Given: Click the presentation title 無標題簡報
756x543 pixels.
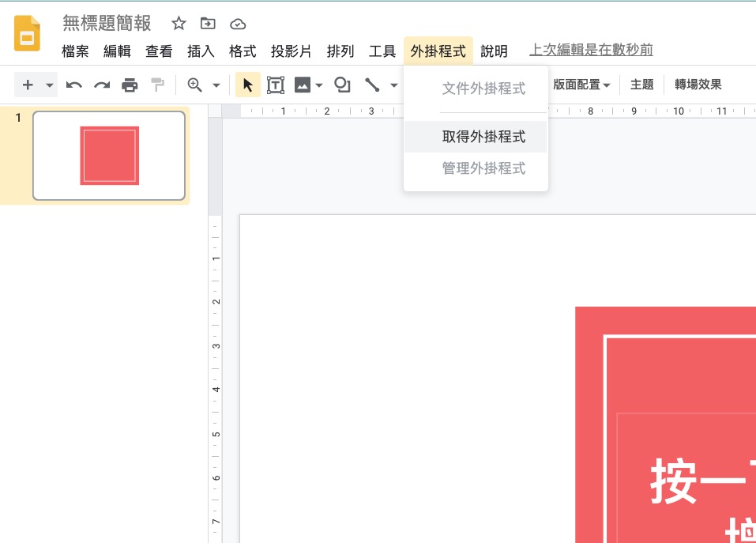Looking at the screenshot, I should point(107,23).
